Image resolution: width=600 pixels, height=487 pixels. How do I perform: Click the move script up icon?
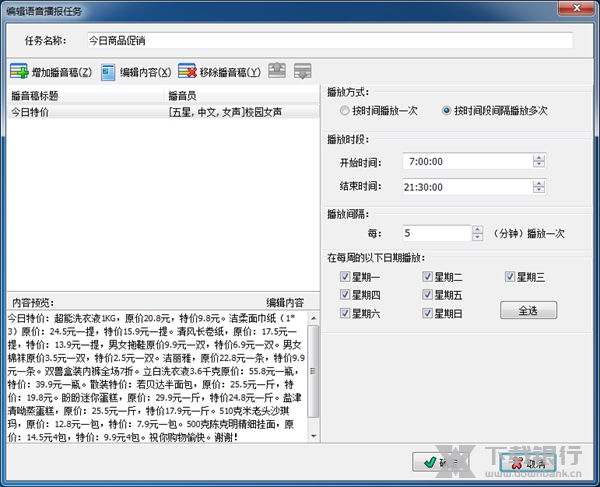pos(277,72)
